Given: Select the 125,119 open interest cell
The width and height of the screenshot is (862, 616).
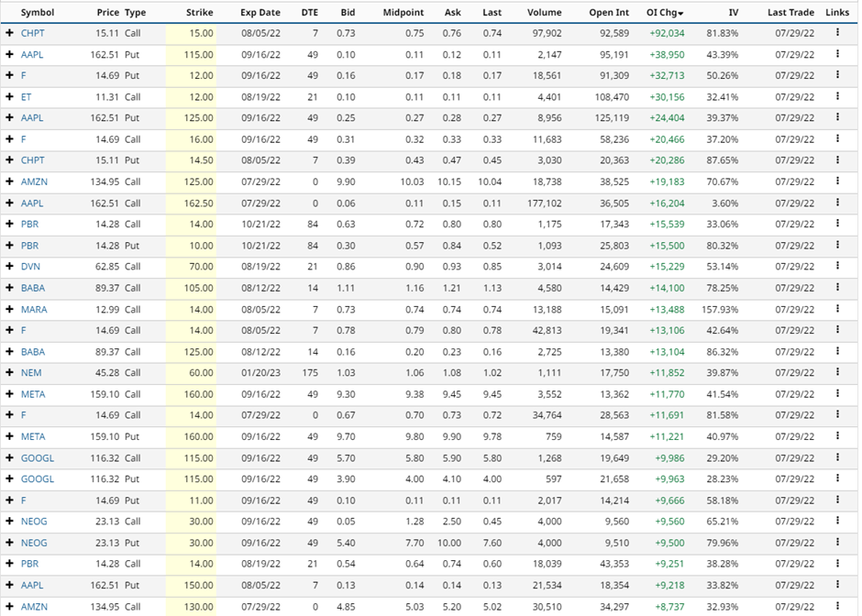Looking at the screenshot, I should pos(612,117).
